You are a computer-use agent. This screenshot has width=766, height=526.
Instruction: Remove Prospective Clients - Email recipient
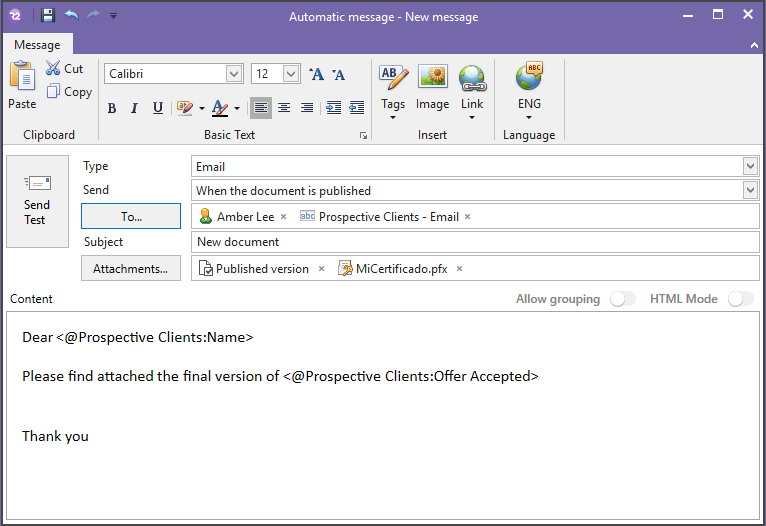point(468,216)
